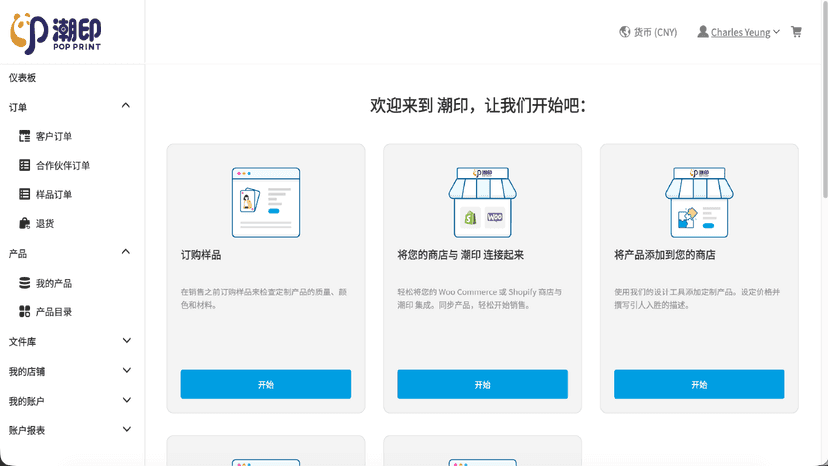Screen dimensions: 828x466
Task: Open 仪表板 in the sidebar
Action: tap(22, 78)
